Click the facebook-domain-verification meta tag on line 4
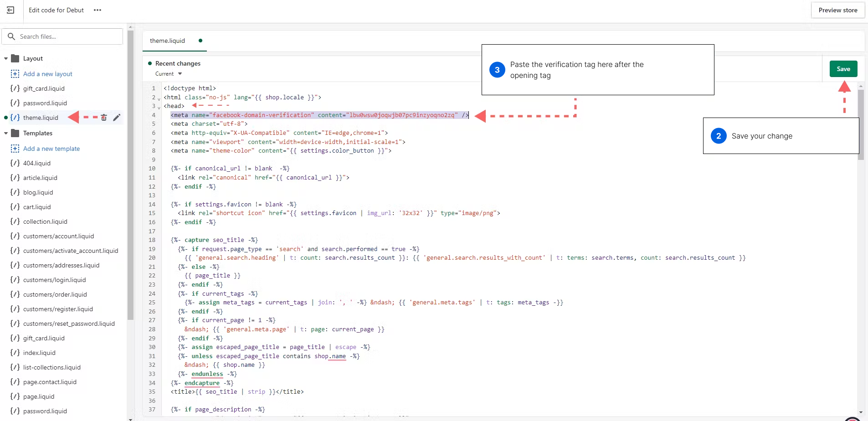 point(320,115)
